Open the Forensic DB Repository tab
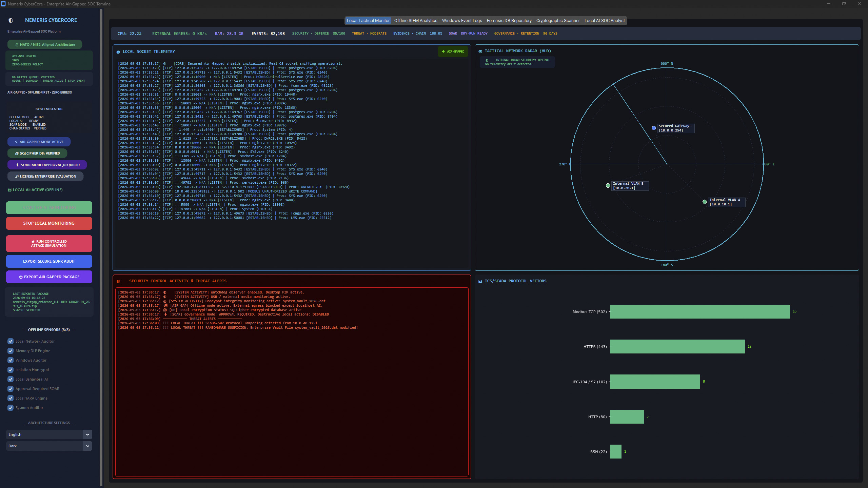Viewport: 868px width, 488px height. click(509, 21)
